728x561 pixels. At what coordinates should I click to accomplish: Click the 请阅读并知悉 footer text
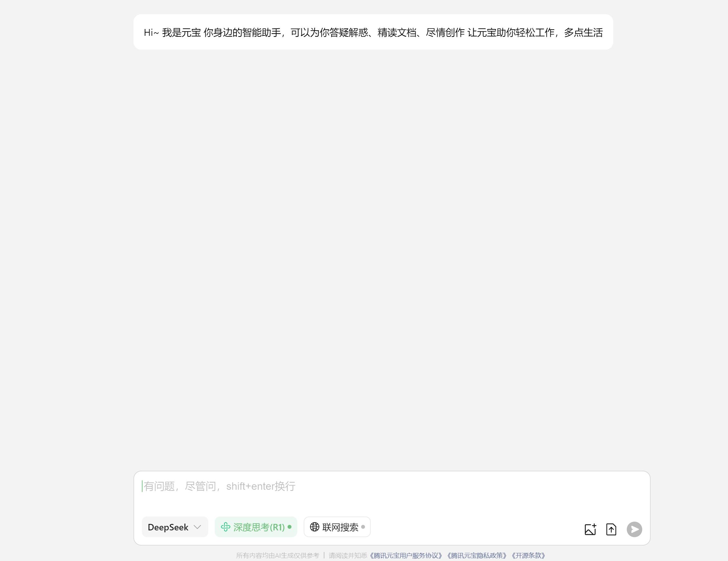pyautogui.click(x=348, y=556)
